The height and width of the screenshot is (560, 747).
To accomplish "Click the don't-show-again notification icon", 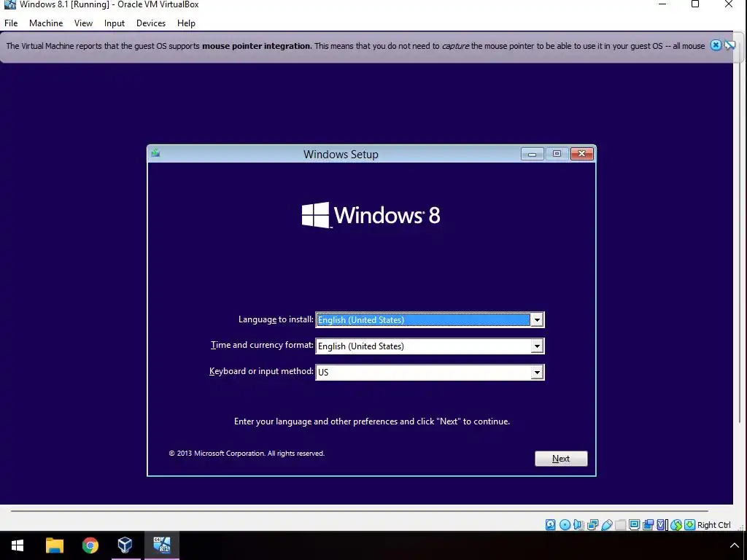I will pyautogui.click(x=729, y=45).
